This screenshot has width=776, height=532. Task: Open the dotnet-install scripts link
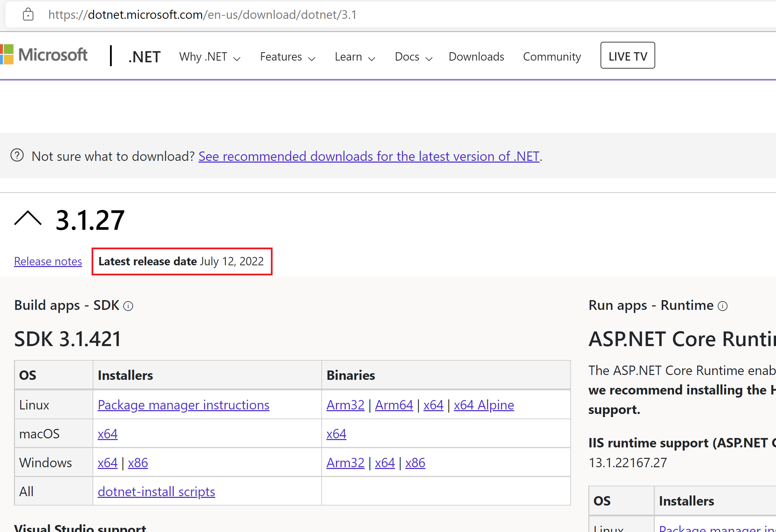tap(156, 491)
